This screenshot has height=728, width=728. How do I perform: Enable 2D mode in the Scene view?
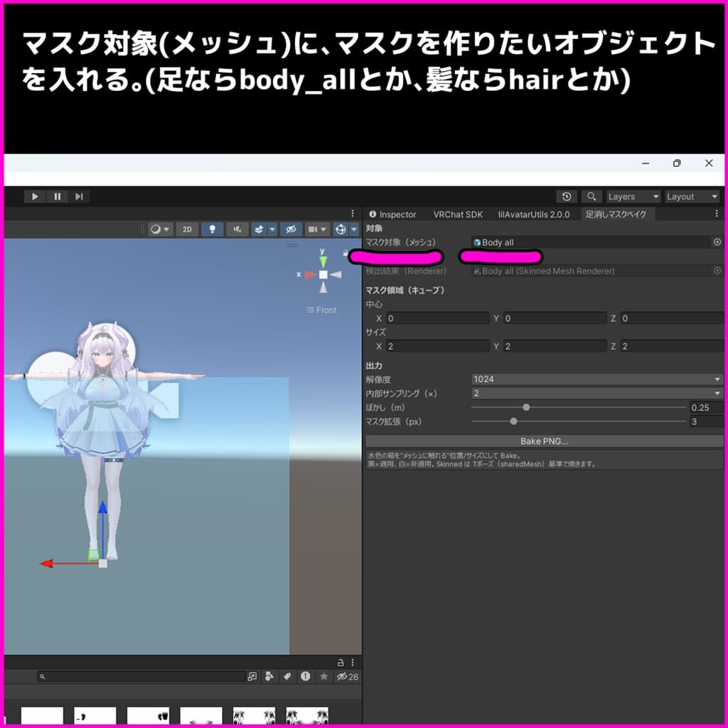tap(186, 229)
